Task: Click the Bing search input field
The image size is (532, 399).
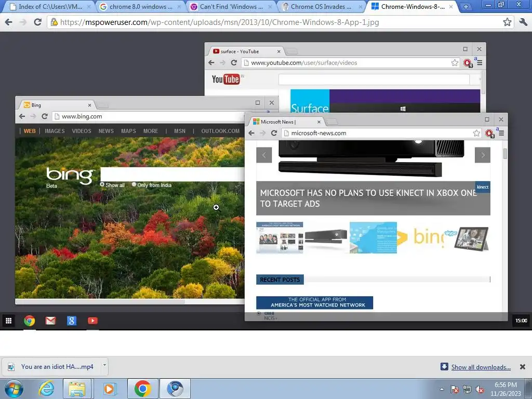Action: (172, 174)
